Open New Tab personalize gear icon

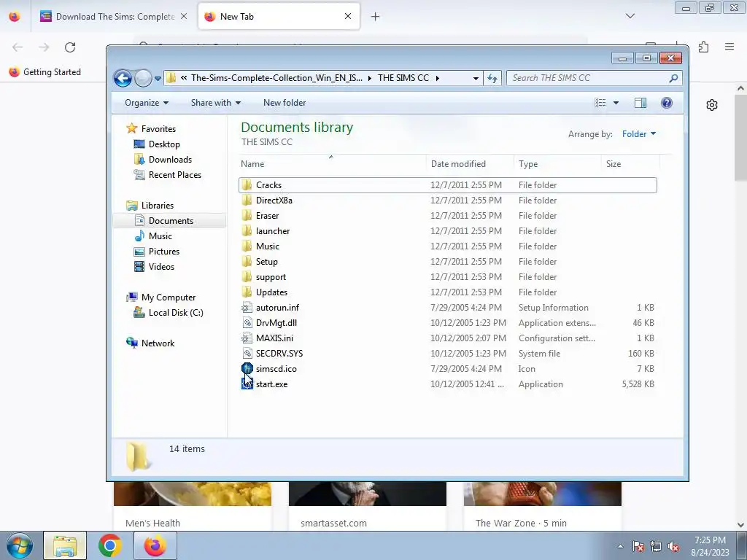[x=712, y=105]
